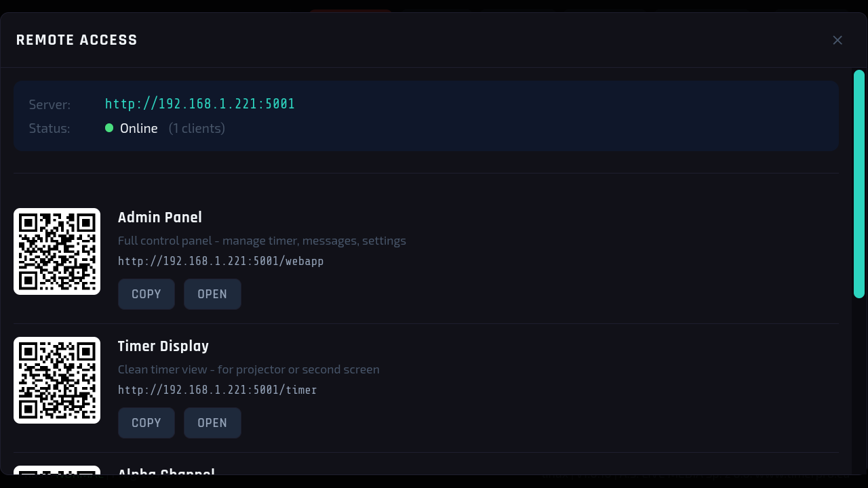868x488 pixels.
Task: Copy the Admin Panel webapp URL
Action: (146, 294)
